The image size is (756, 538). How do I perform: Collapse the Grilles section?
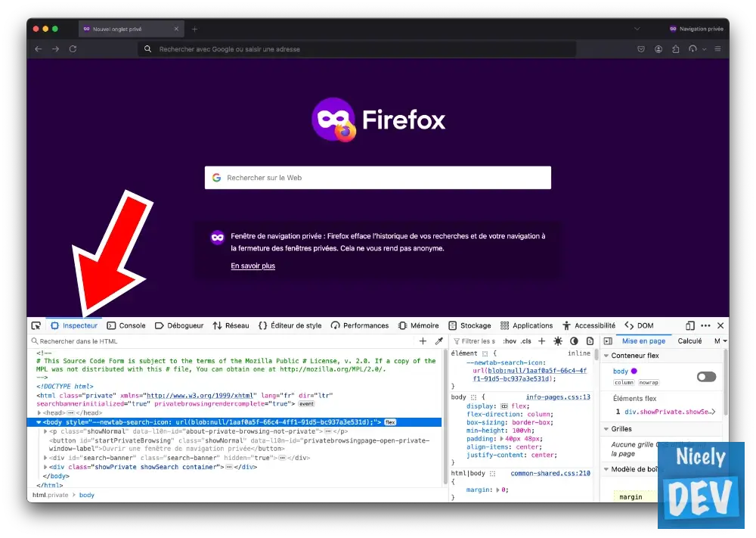point(606,429)
